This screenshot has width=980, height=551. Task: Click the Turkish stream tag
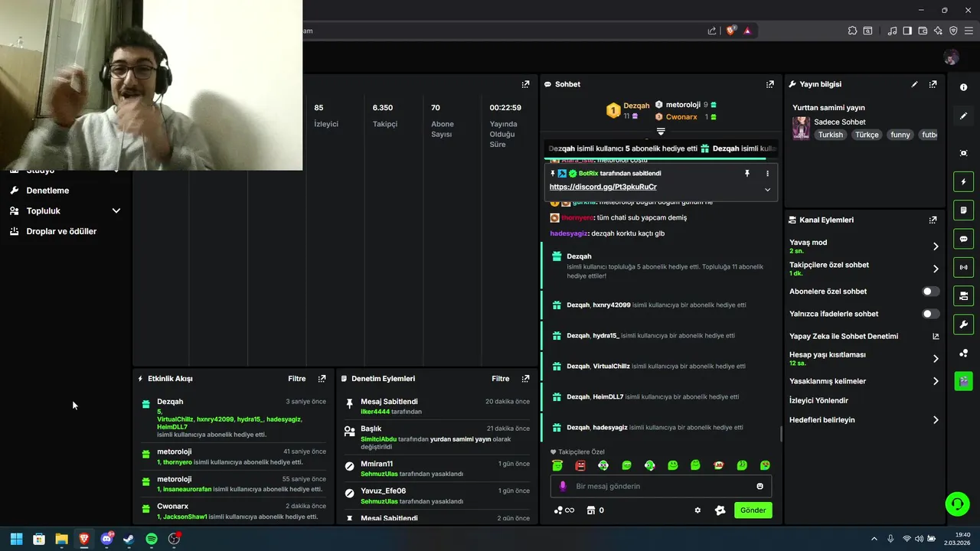(830, 135)
